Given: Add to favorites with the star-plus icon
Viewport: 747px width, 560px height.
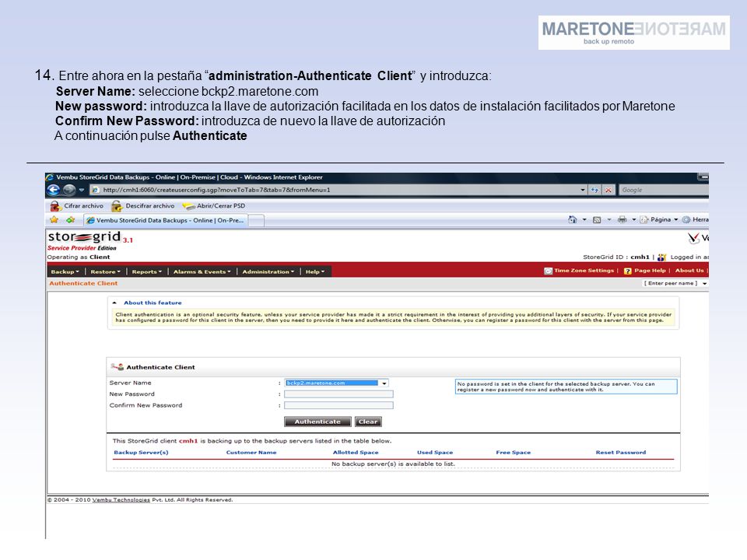Looking at the screenshot, I should click(71, 220).
